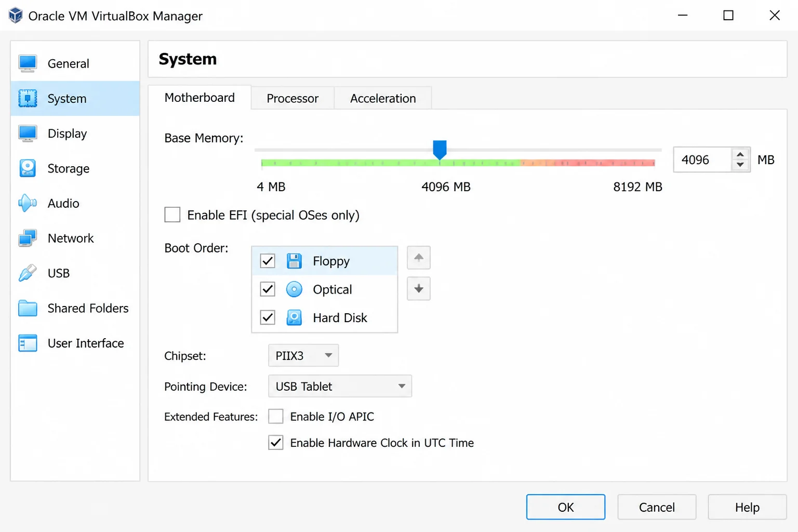
Task: Enable EFI (special OSes only) checkbox
Action: [x=172, y=215]
